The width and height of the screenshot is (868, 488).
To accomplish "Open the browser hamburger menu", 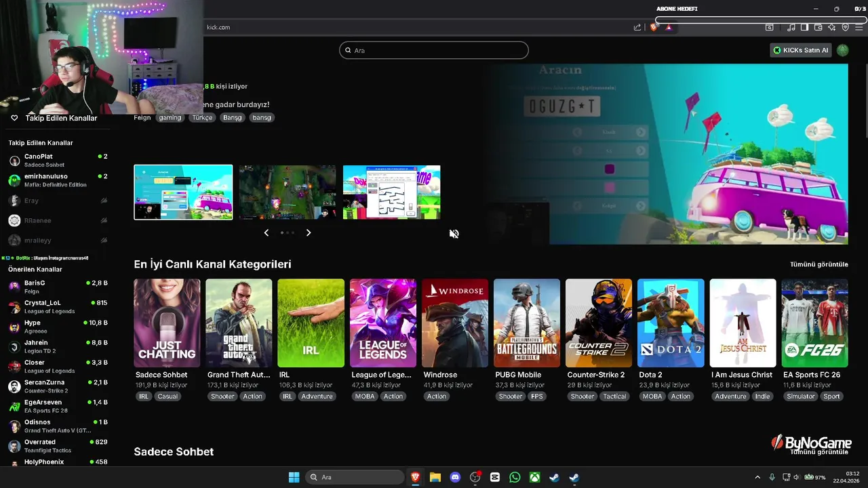I will click(x=859, y=27).
